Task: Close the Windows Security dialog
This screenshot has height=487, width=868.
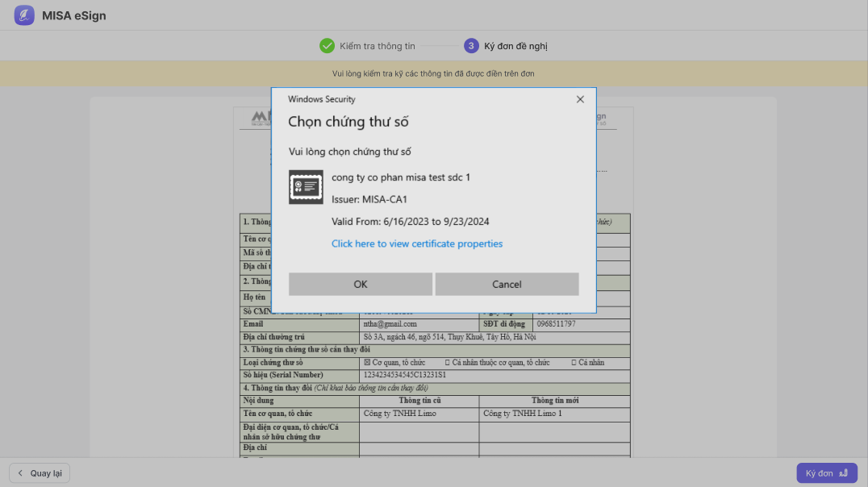Action: [x=580, y=99]
